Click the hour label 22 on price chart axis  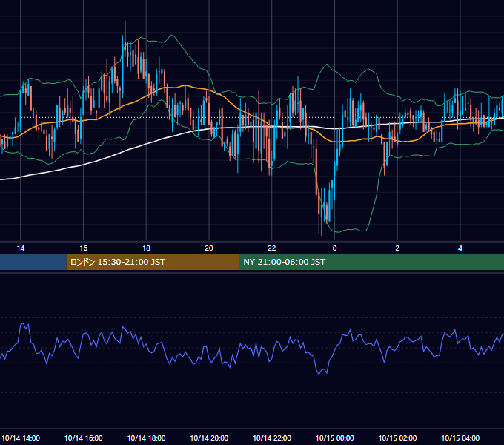272,248
